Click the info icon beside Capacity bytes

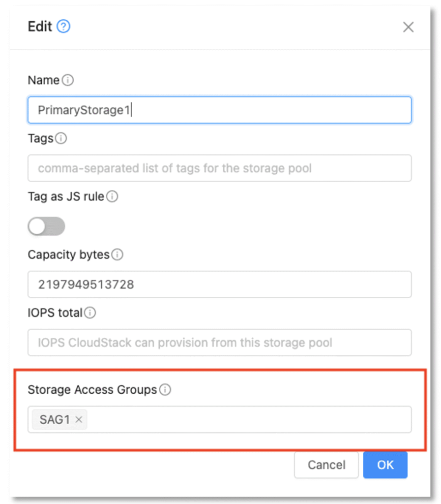pos(117,255)
